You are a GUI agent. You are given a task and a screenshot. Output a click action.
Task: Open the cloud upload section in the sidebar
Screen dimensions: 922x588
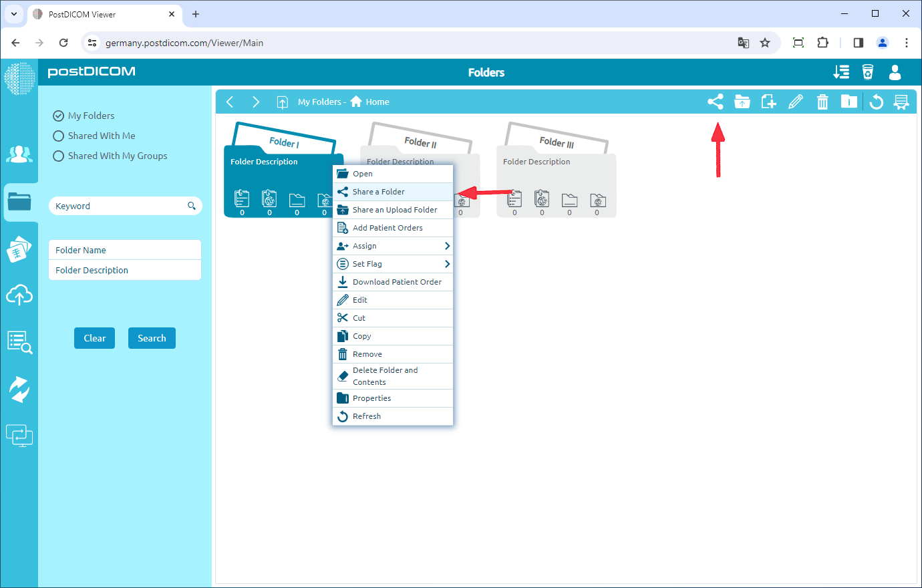[x=19, y=295]
